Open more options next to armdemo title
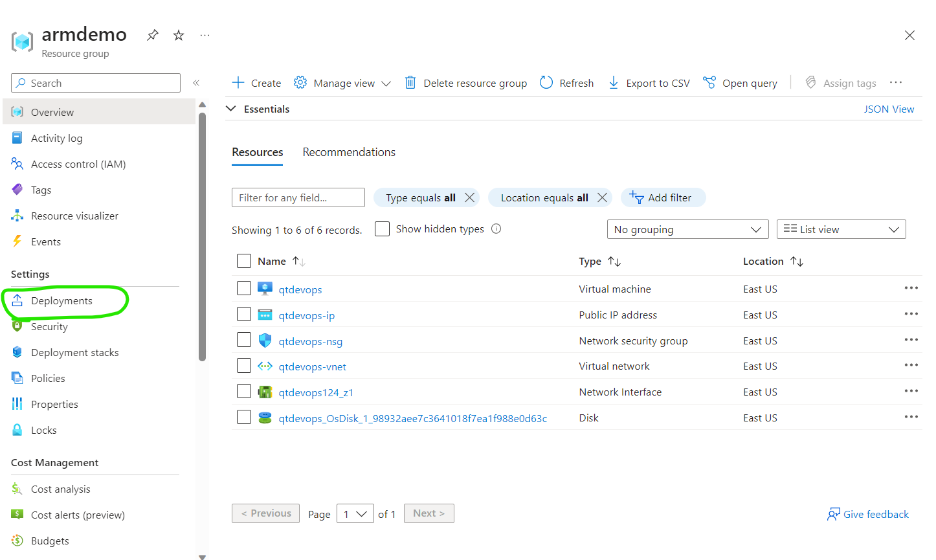The height and width of the screenshot is (560, 936). (205, 35)
